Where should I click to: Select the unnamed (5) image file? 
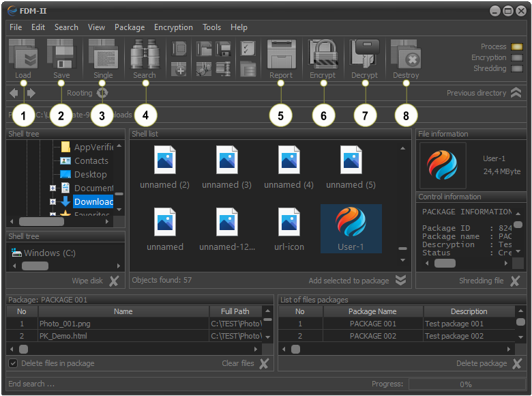(351, 167)
